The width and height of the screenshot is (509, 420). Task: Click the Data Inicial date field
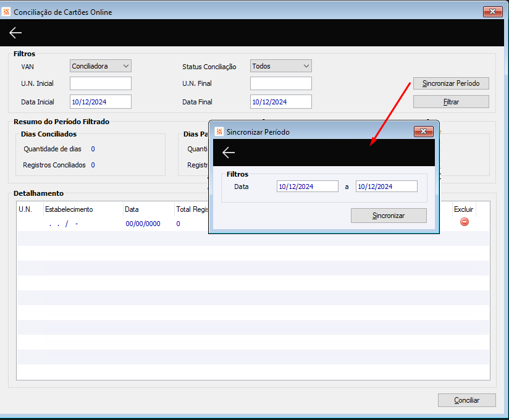coord(101,102)
